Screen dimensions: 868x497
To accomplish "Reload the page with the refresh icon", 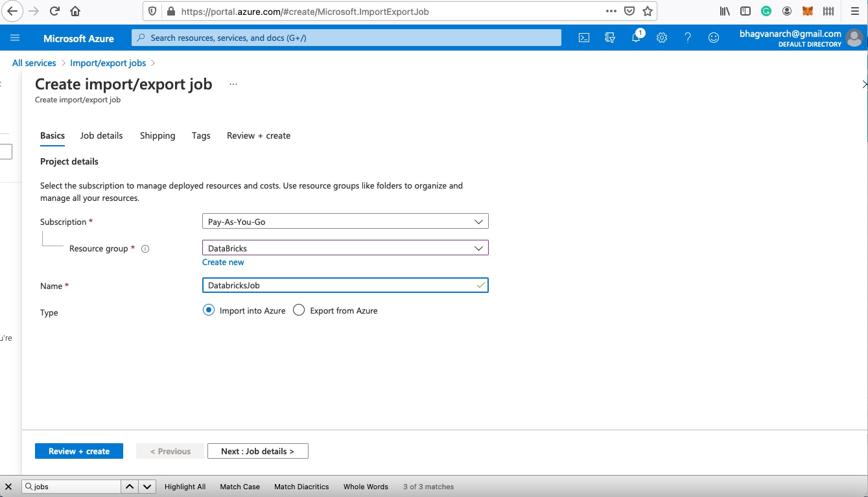I will [x=54, y=11].
